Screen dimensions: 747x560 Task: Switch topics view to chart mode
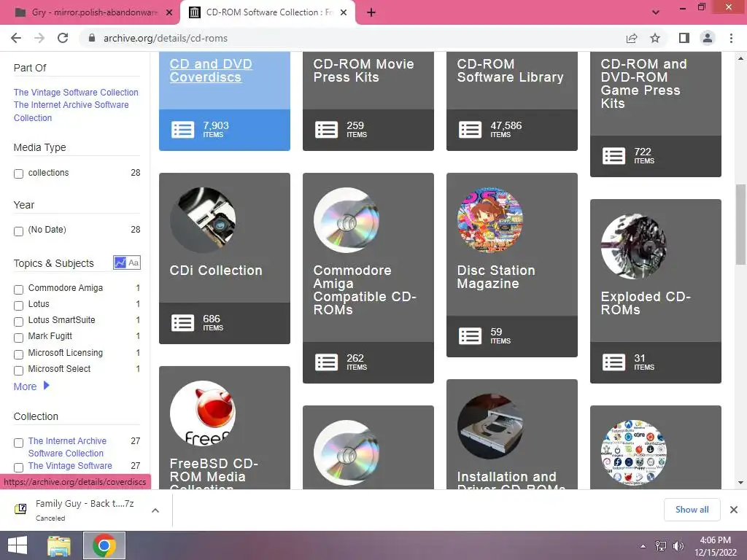point(120,262)
